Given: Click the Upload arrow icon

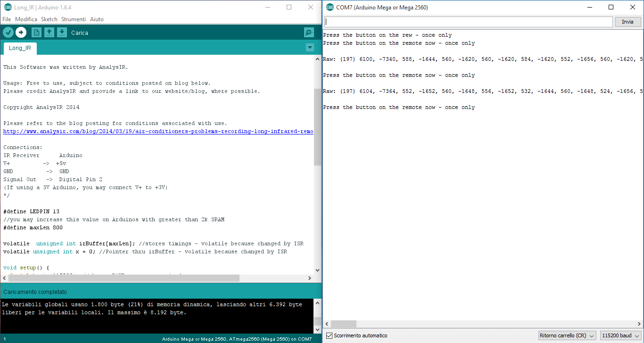Looking at the screenshot, I should click(x=21, y=32).
